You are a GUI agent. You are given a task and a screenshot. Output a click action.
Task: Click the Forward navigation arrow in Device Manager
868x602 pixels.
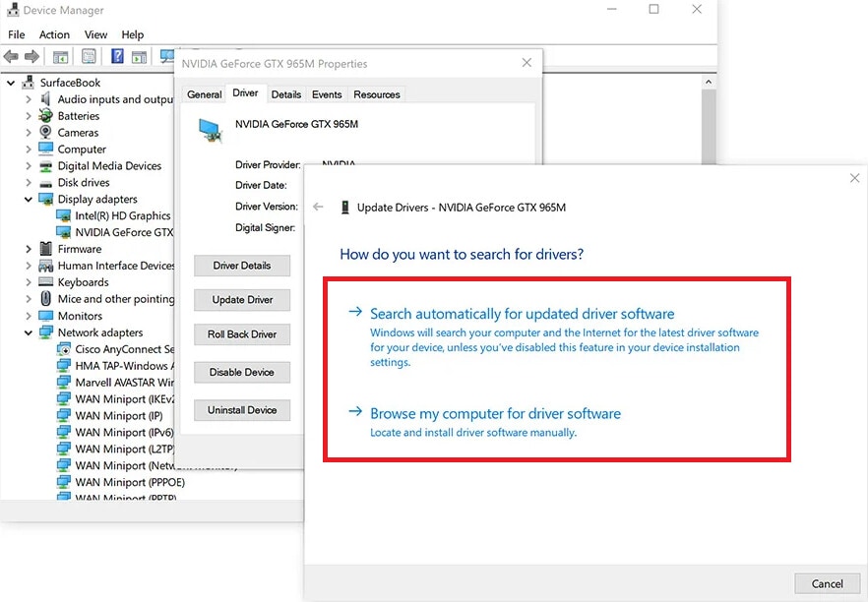(32, 56)
